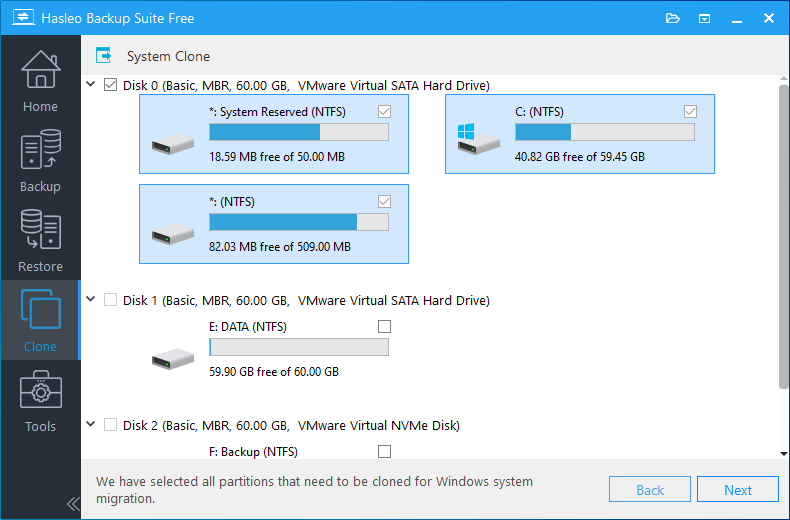Image resolution: width=790 pixels, height=520 pixels.
Task: Click the 'E: DATA (NTFS)' label
Action: (247, 327)
